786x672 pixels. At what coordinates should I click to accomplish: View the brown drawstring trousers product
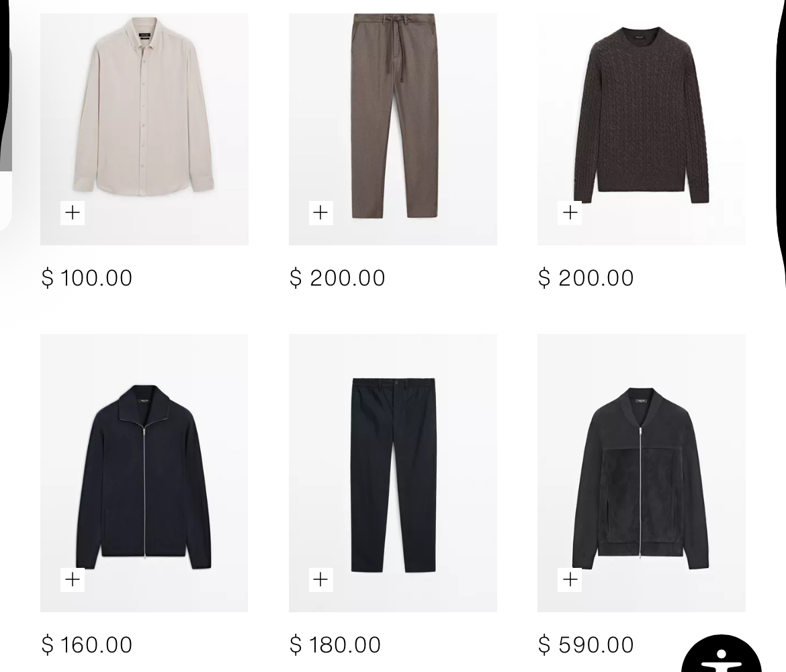[393, 130]
